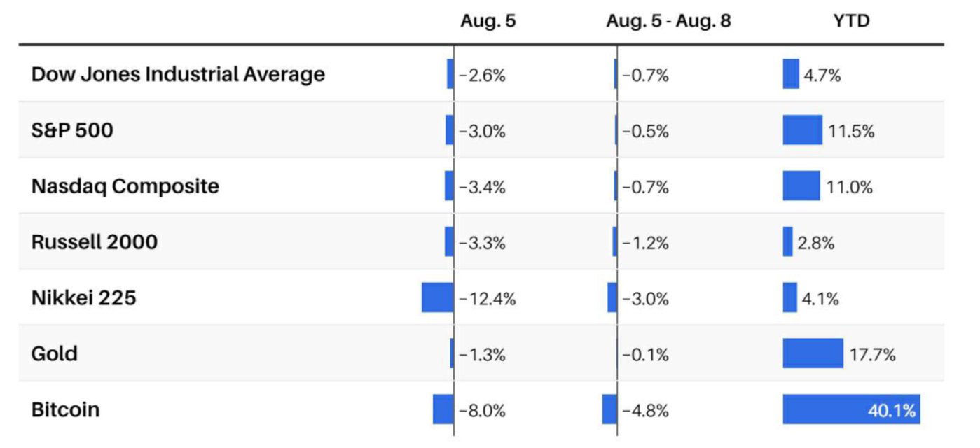Click the Aug. 5 column header
This screenshot has height=448, width=980.
(x=488, y=21)
